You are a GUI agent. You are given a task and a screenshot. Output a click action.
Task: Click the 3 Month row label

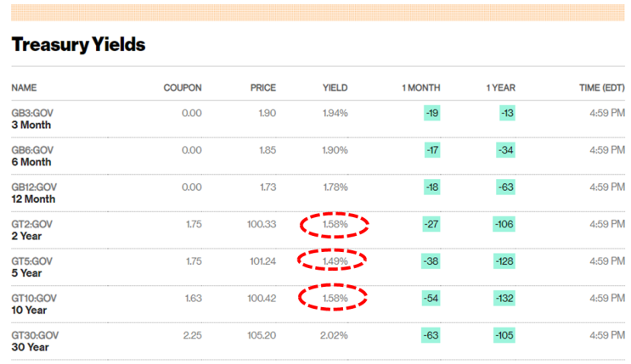tap(31, 125)
